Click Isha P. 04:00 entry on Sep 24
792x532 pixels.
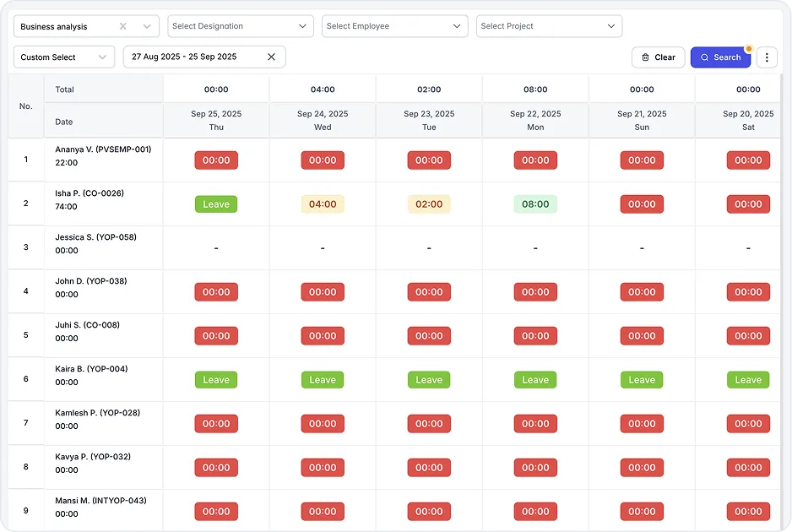pyautogui.click(x=323, y=204)
